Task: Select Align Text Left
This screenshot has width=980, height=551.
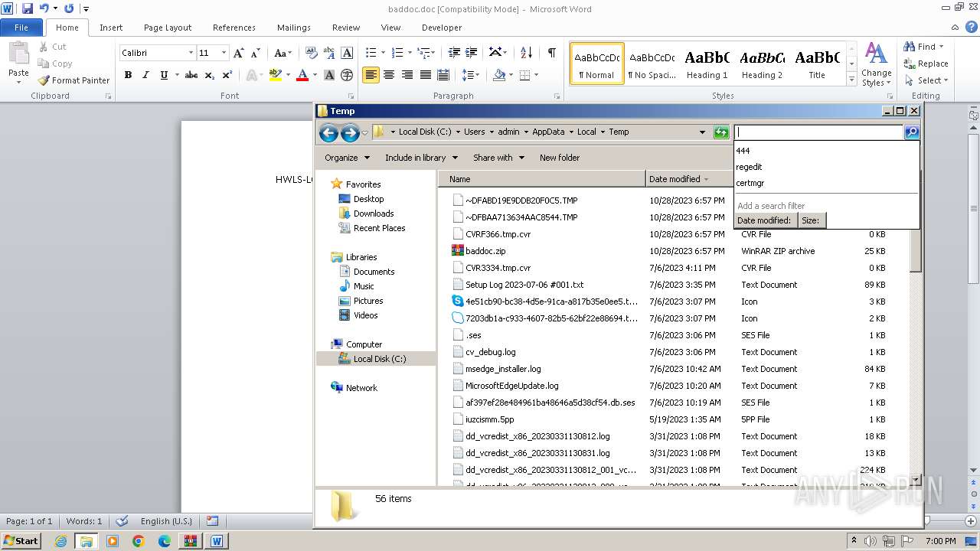Action: (x=371, y=75)
